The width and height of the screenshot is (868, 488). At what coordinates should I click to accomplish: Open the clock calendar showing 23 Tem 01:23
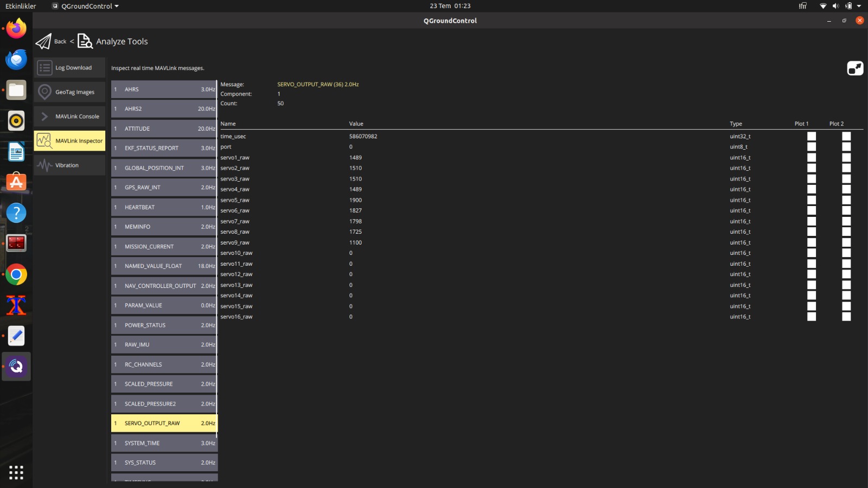(x=450, y=6)
